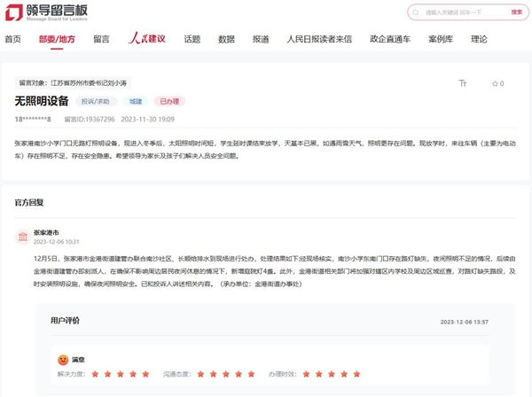Screen dimensions: 532x397
Task: Click the third 办理时效 star
Action: click(332, 374)
